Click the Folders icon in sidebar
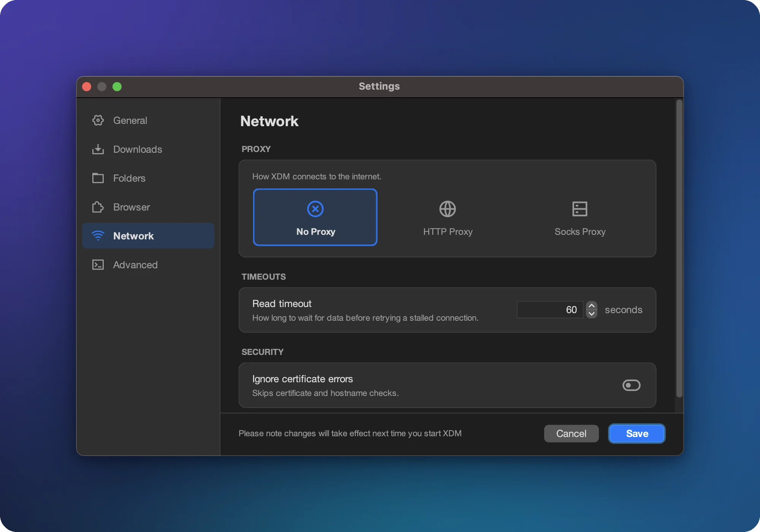Viewport: 760px width, 532px height. click(x=98, y=178)
